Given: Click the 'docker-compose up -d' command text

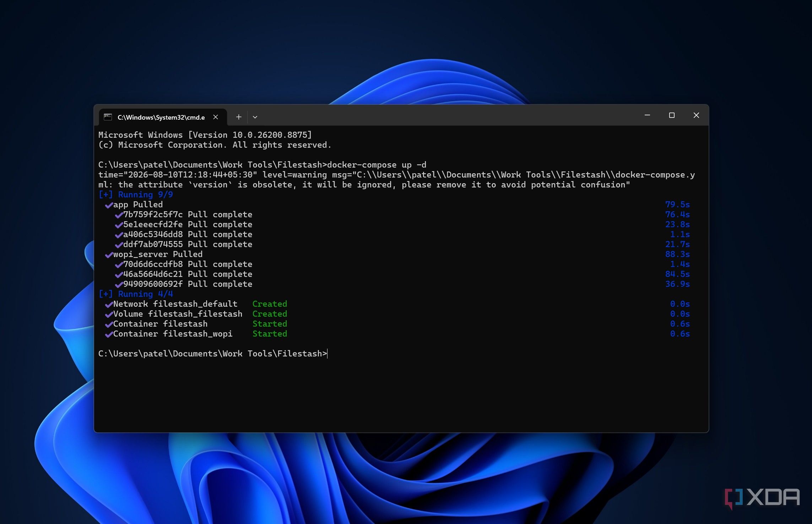Looking at the screenshot, I should click(x=377, y=165).
